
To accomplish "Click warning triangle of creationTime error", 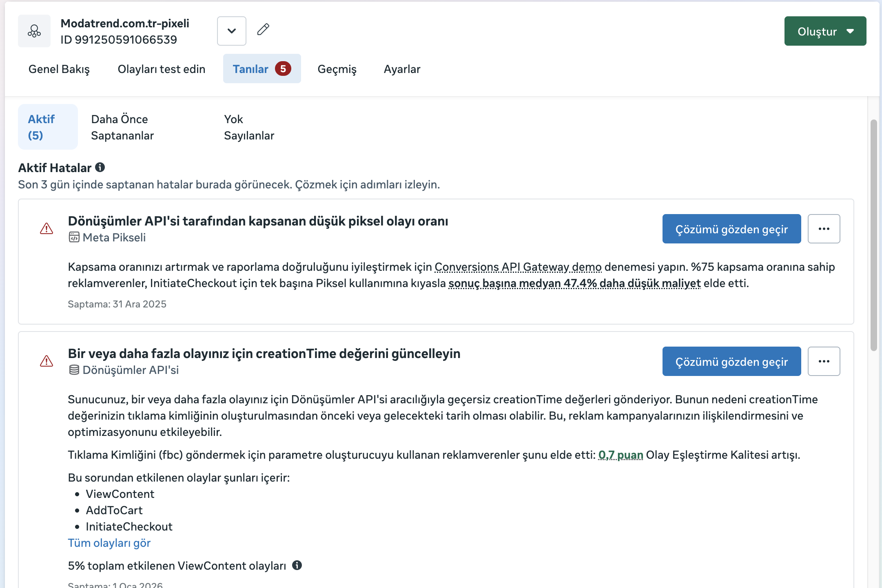I will [47, 361].
